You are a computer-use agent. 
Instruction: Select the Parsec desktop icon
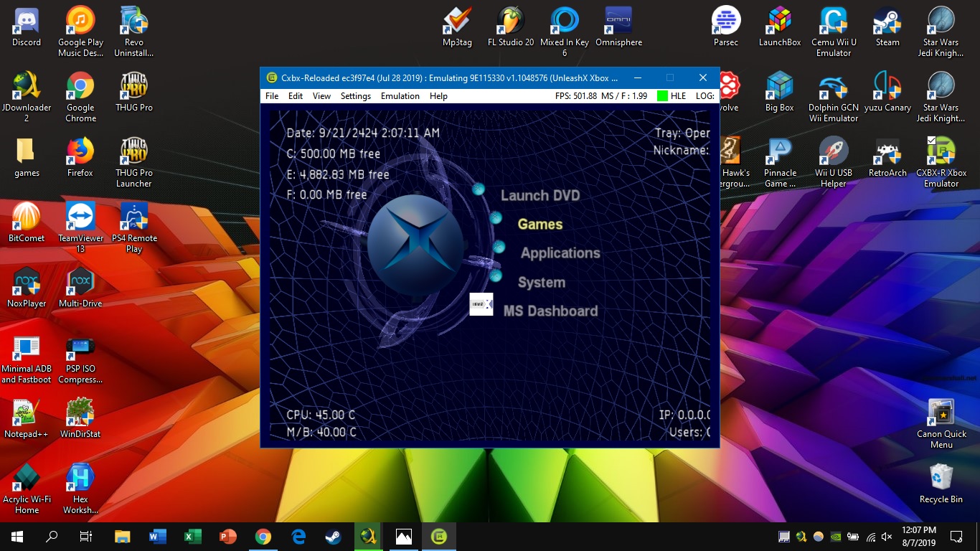(x=726, y=27)
